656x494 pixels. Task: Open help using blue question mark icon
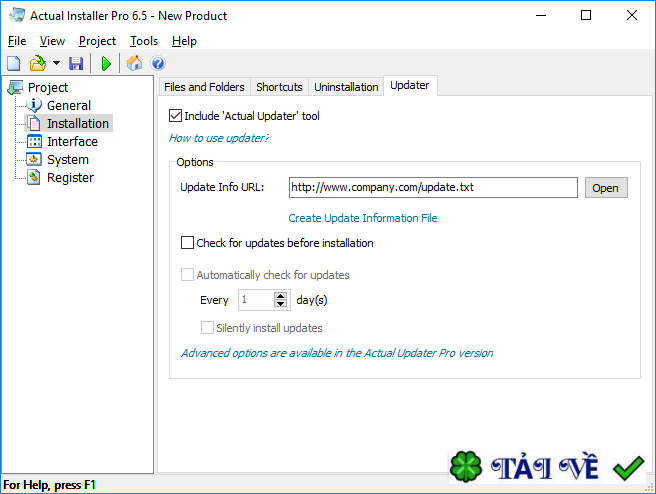158,64
